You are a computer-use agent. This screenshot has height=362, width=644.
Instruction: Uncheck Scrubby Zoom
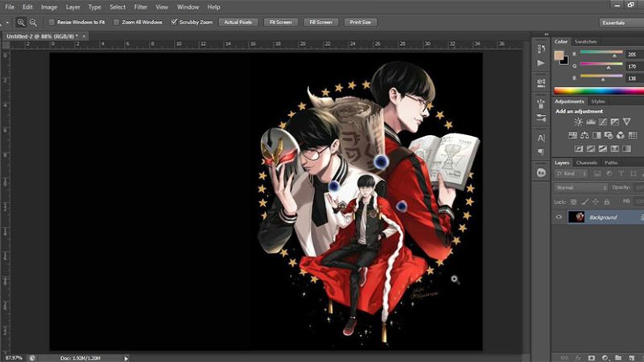pos(174,22)
